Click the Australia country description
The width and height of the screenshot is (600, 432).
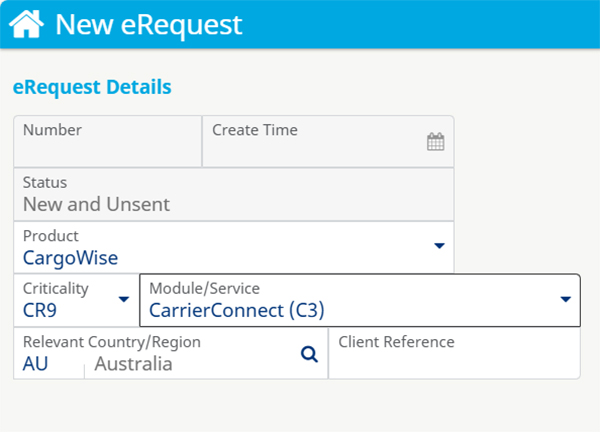pyautogui.click(x=133, y=364)
